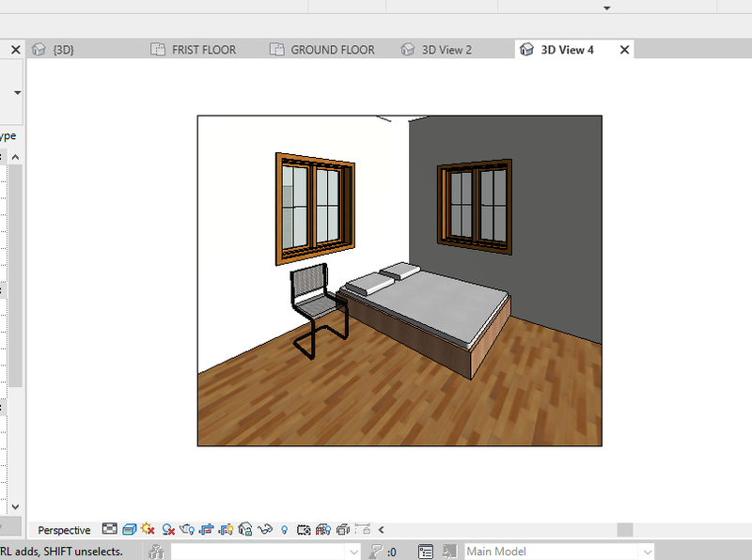The height and width of the screenshot is (560, 752).
Task: Open the top ribbon dropdown arrow
Action: point(606,8)
